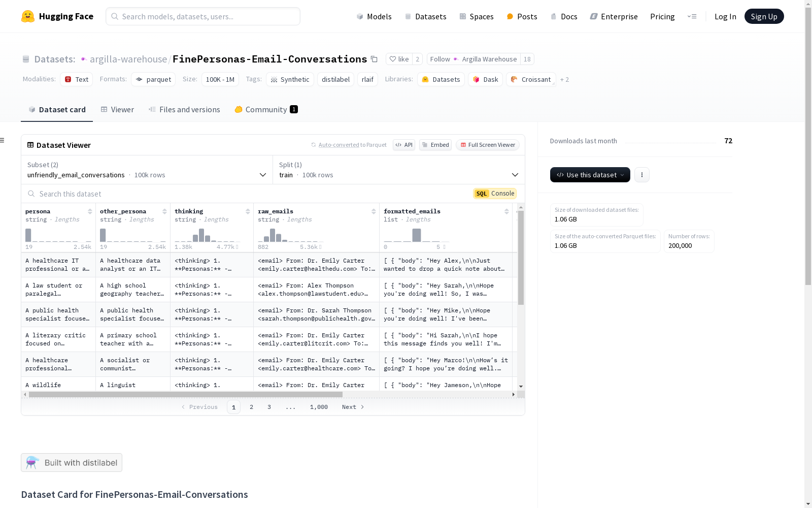
Task: Click the Sign Up button
Action: tap(764, 16)
